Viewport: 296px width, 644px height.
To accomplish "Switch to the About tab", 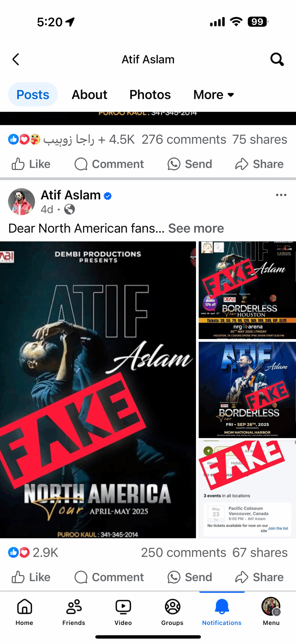I will point(89,95).
